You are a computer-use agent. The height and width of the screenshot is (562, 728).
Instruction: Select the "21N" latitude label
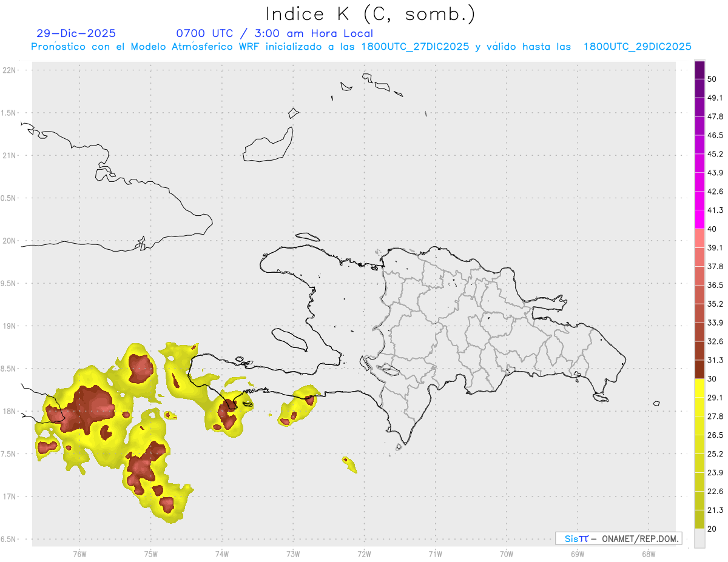[10, 156]
